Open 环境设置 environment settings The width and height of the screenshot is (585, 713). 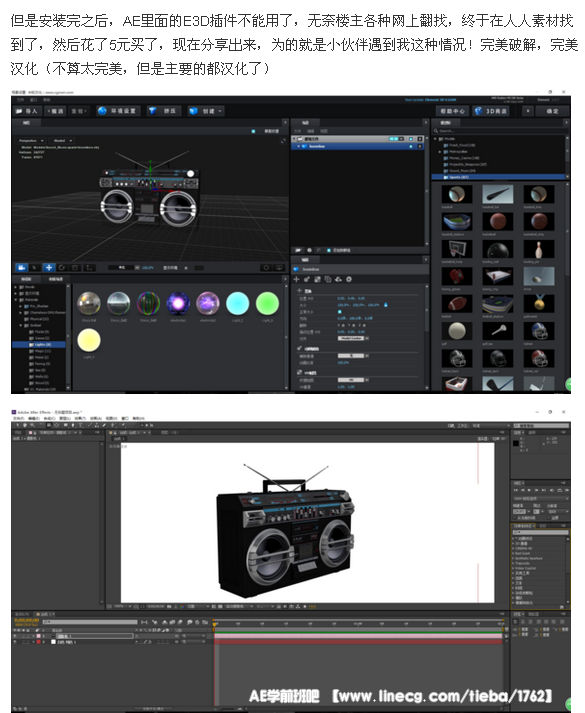click(118, 111)
